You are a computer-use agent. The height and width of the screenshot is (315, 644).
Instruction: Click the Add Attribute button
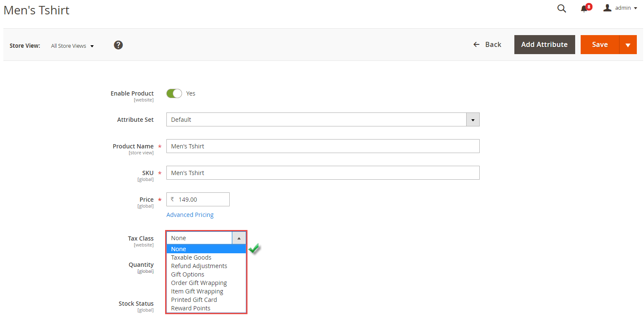544,44
